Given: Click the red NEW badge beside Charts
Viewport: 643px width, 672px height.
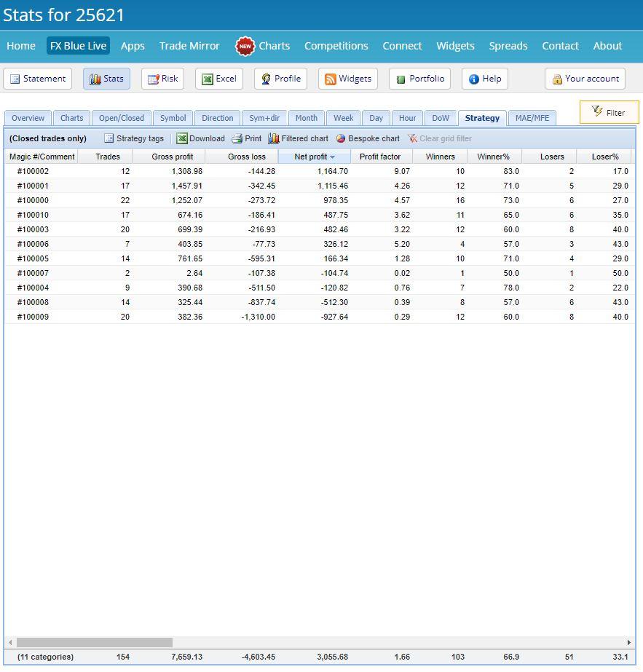Looking at the screenshot, I should point(245,47).
